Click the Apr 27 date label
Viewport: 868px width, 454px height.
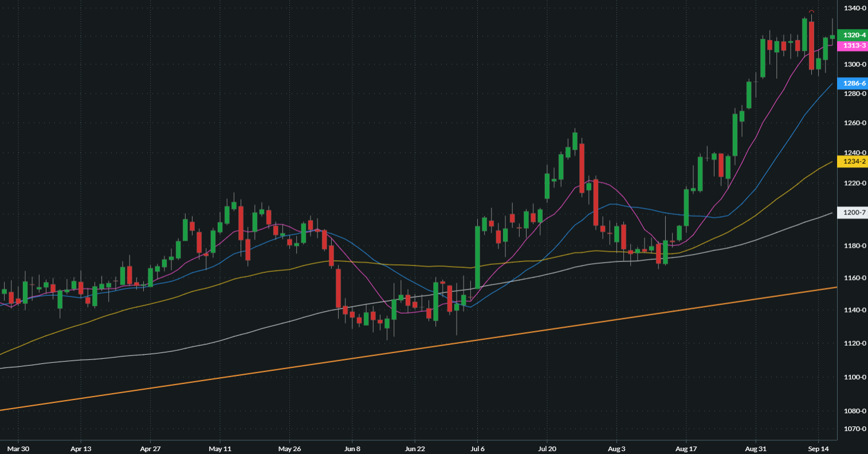[x=150, y=448]
